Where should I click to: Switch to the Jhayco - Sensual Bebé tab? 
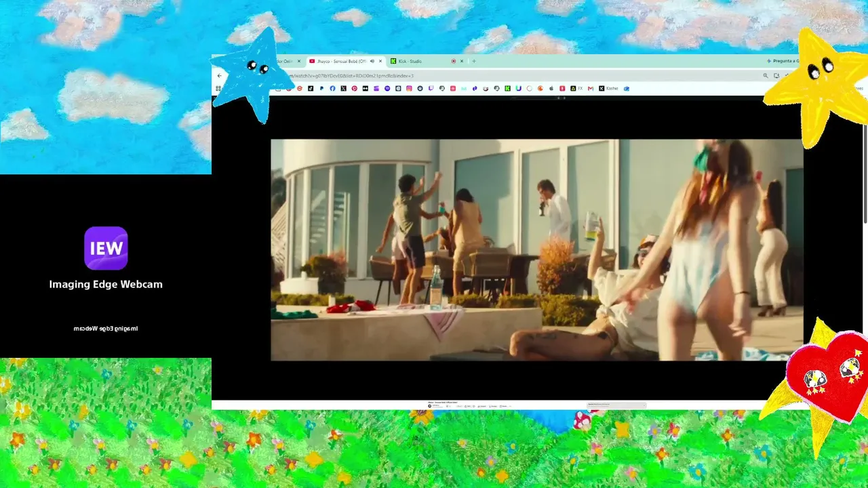point(346,61)
